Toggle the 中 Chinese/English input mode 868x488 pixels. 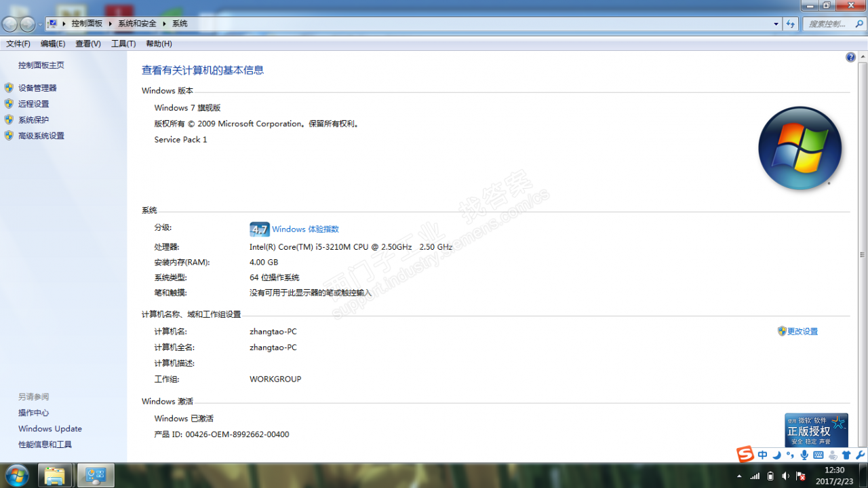pos(763,455)
